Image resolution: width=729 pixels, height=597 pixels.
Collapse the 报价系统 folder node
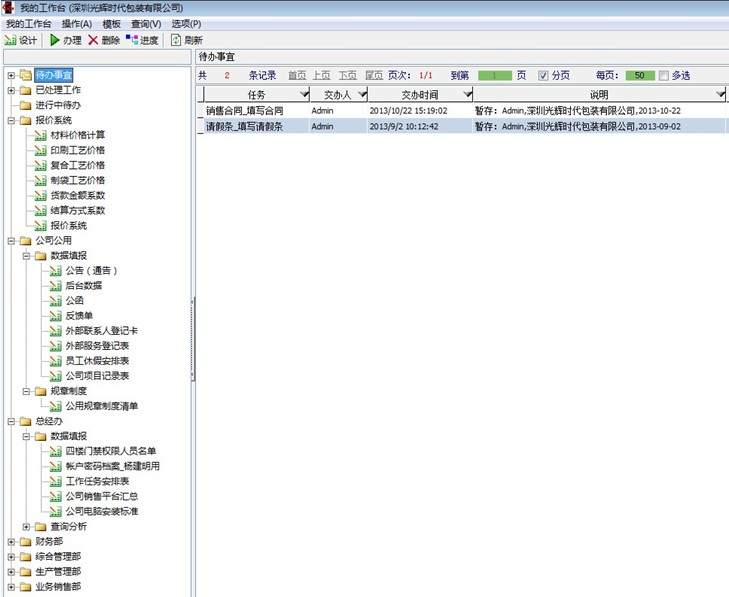[11, 120]
